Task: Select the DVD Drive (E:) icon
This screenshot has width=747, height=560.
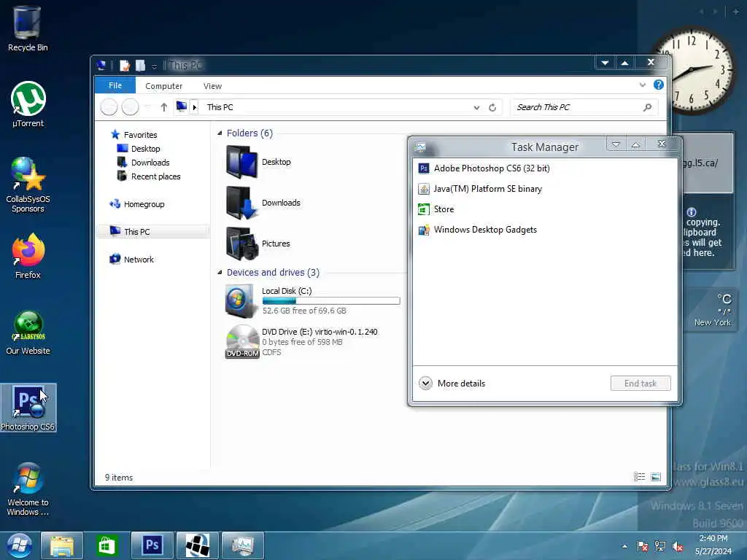Action: coord(242,341)
